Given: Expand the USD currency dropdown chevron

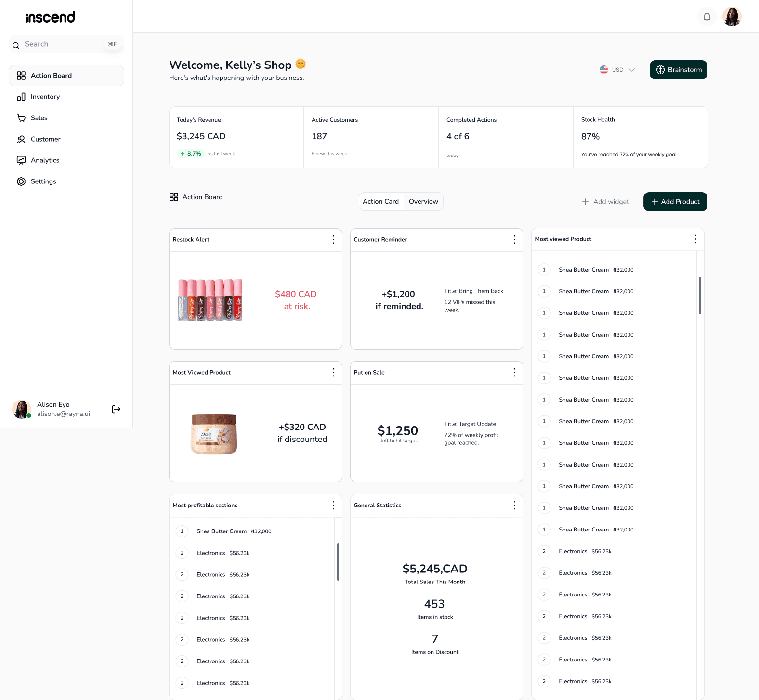Looking at the screenshot, I should [x=632, y=70].
